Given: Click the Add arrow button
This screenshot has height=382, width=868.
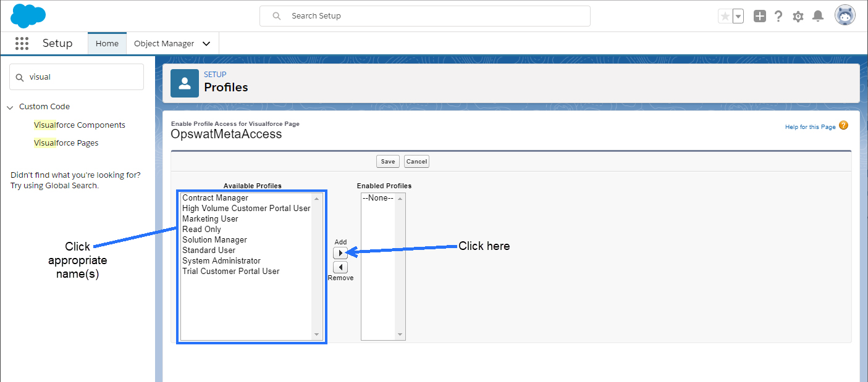Looking at the screenshot, I should pyautogui.click(x=340, y=253).
